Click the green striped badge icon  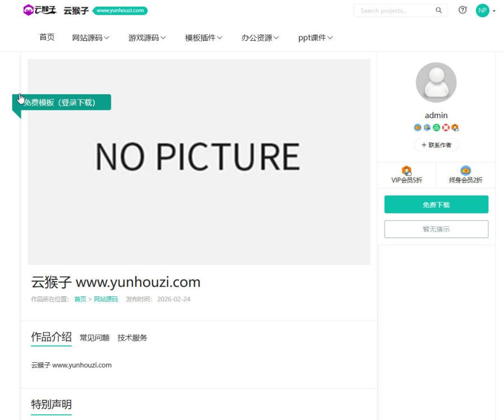pyautogui.click(x=436, y=127)
